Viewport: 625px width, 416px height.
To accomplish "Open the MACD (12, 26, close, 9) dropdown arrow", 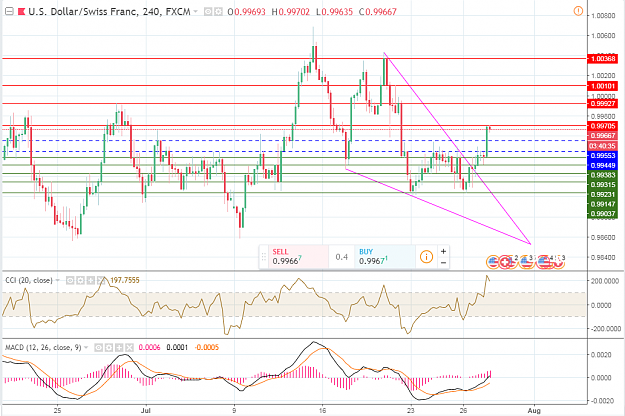I will coord(86,347).
